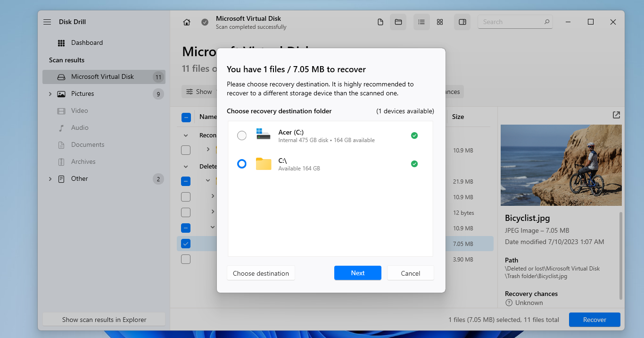Image resolution: width=644 pixels, height=338 pixels.
Task: Click the Acer (C:) drive icon
Action: (264, 134)
